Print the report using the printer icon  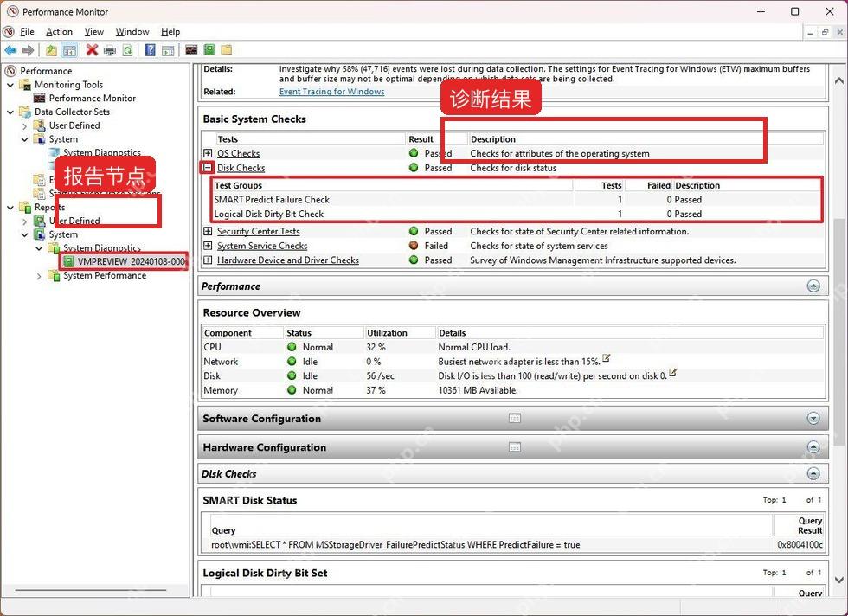110,50
